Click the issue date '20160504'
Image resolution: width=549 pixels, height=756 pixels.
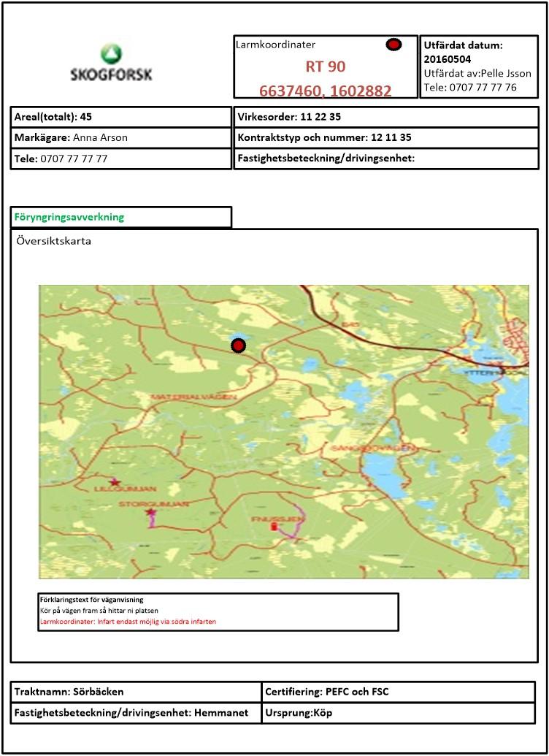[x=448, y=59]
